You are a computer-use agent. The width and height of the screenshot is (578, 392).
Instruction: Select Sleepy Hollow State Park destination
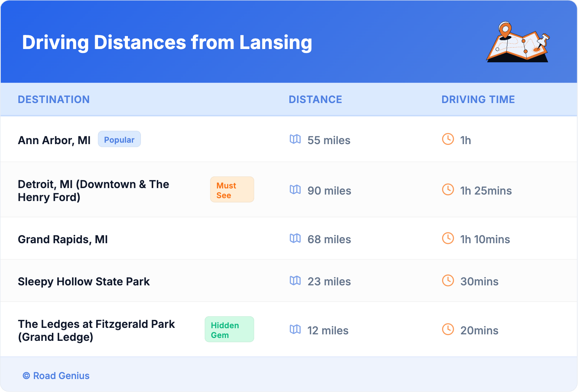coord(84,282)
